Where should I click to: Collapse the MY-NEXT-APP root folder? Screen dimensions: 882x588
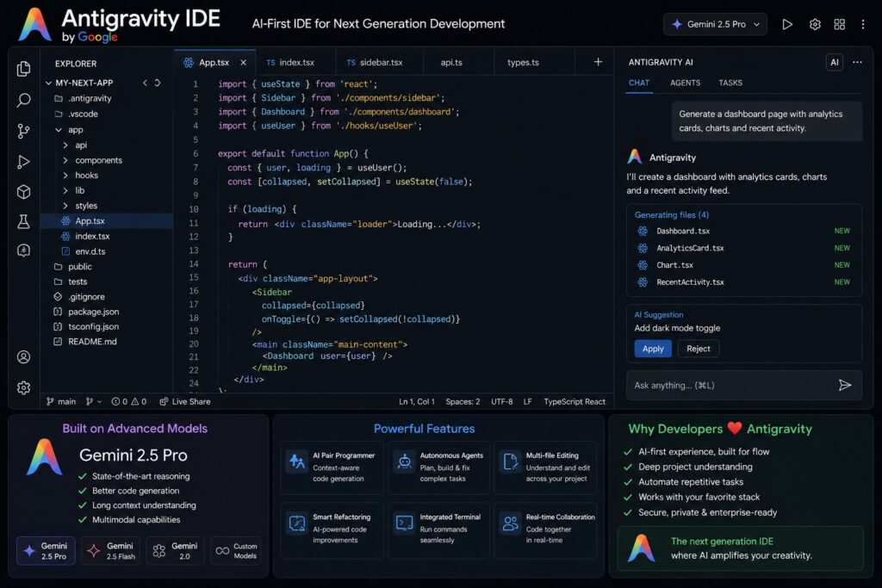pos(48,83)
